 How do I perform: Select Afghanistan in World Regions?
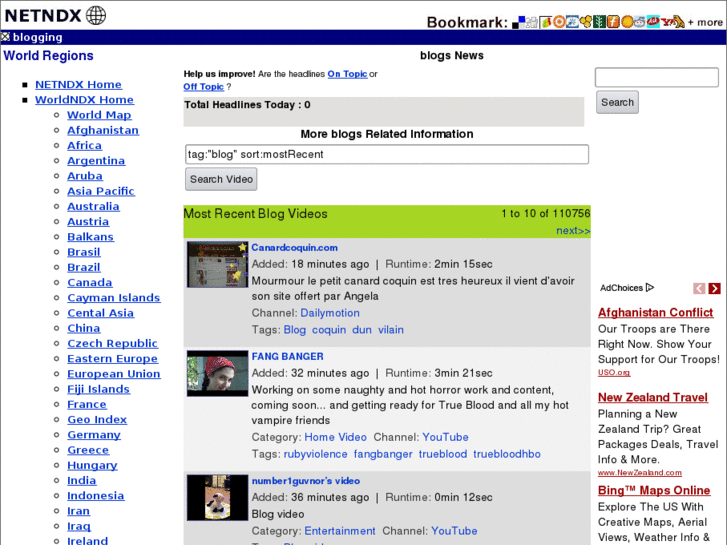pyautogui.click(x=103, y=130)
